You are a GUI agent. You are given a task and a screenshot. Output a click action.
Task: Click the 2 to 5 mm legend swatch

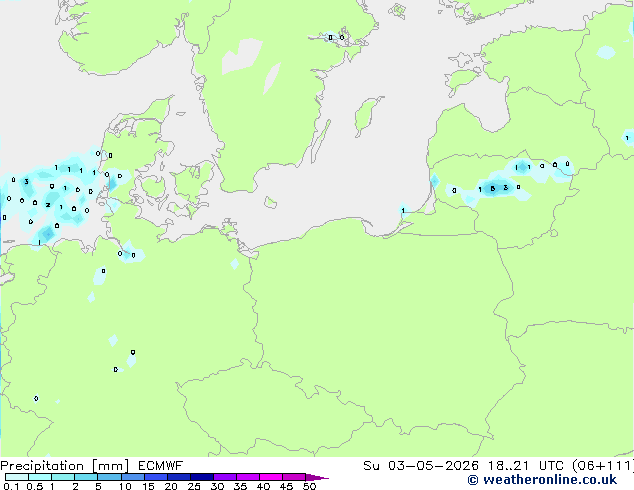(x=86, y=477)
